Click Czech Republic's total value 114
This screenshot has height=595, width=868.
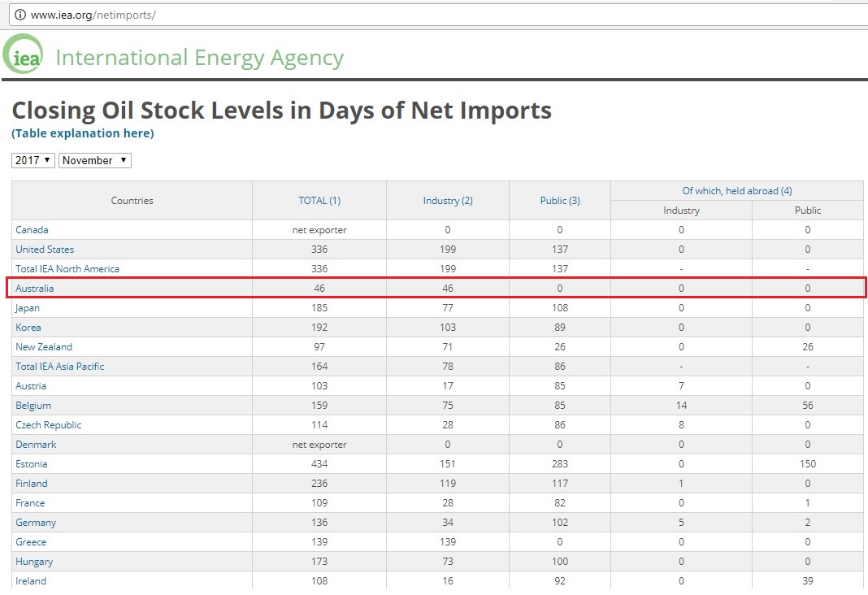coord(319,425)
